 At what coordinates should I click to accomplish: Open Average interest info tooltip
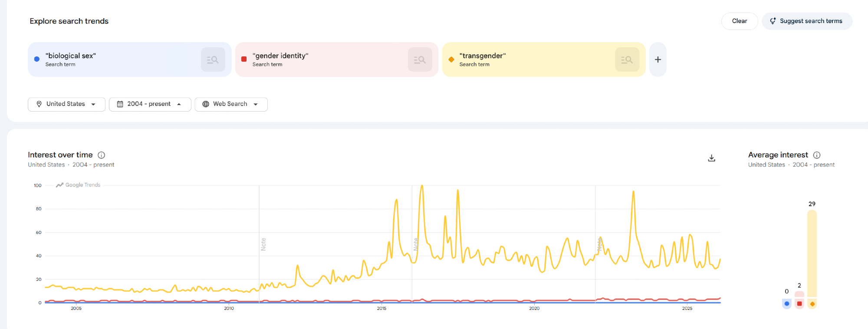(x=817, y=155)
